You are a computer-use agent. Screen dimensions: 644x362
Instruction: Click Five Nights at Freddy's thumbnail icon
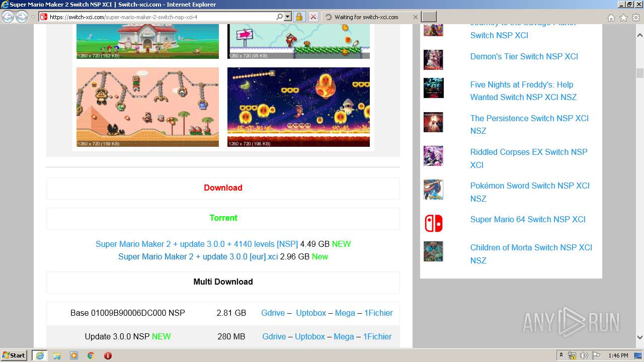click(433, 87)
